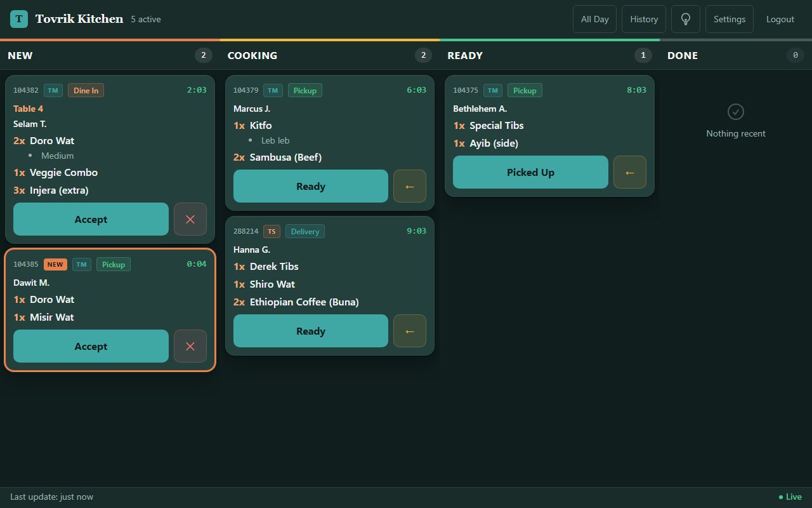
Task: Click the Ayib (side) item
Action: (494, 143)
